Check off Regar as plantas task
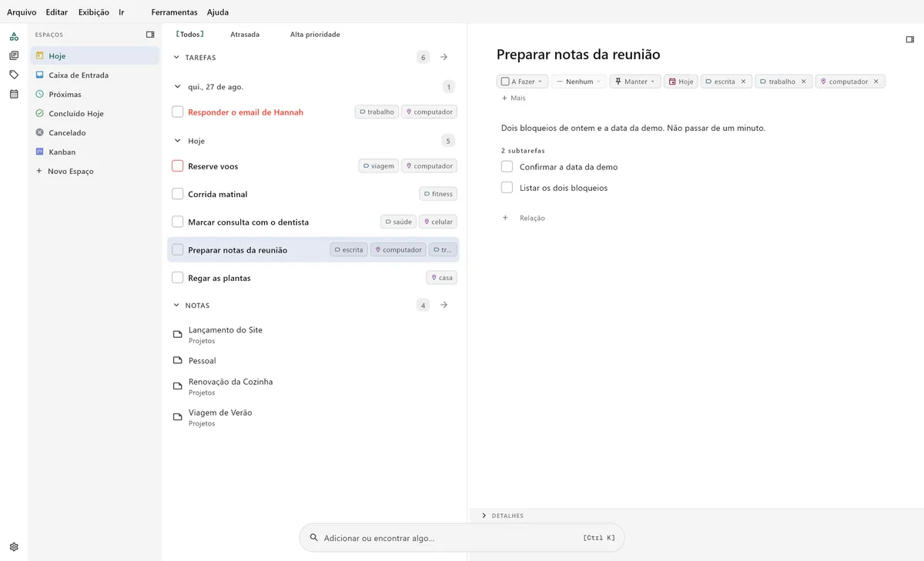 point(178,278)
